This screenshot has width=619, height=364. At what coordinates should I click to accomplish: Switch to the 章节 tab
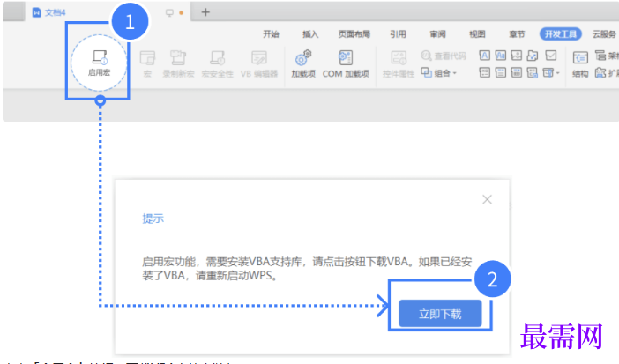[x=517, y=34]
